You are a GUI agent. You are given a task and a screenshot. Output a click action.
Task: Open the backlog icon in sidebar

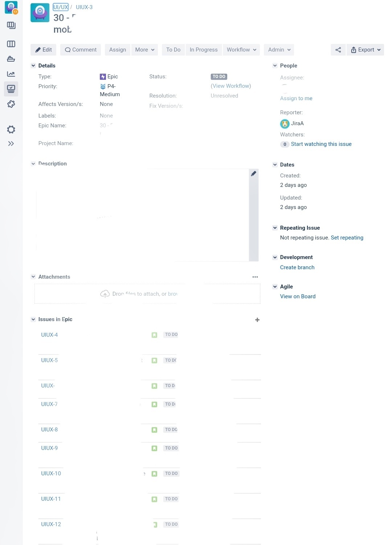point(11,25)
